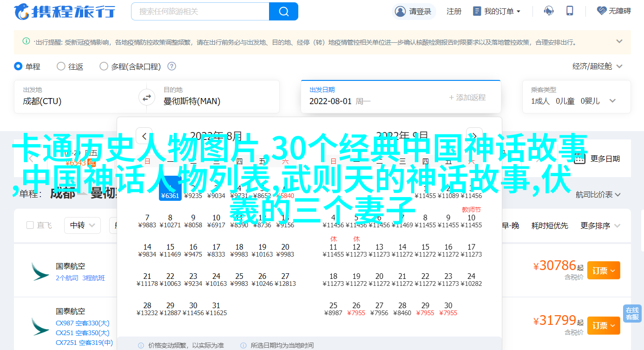This screenshot has height=350, width=644.
Task: Go to next month in calendar
Action: point(474,136)
